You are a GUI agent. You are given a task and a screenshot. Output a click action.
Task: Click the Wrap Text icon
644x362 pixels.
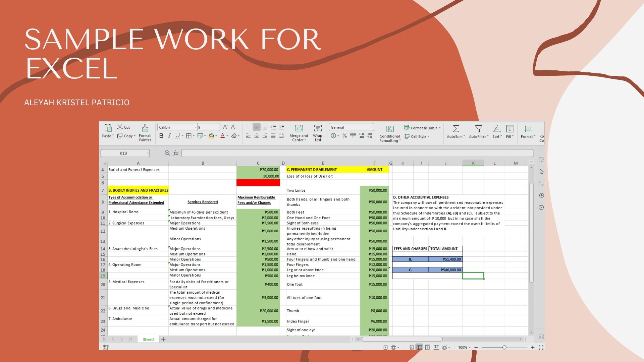click(x=317, y=128)
